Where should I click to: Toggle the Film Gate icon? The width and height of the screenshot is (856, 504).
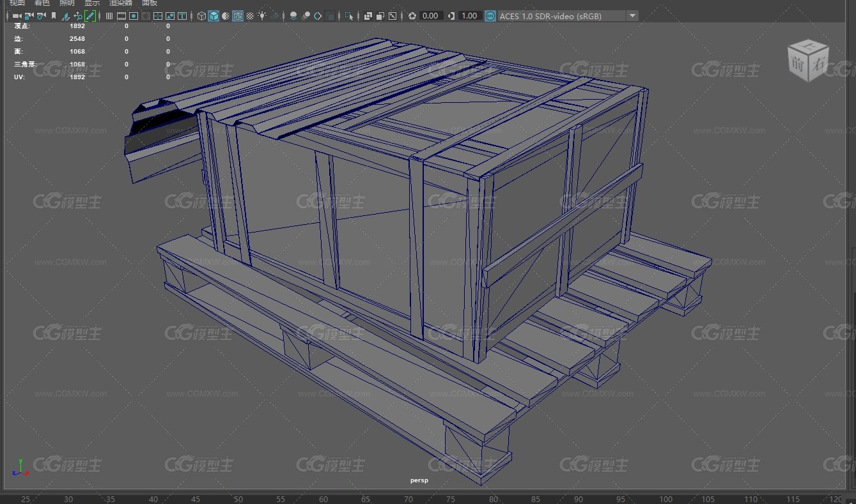click(x=121, y=16)
